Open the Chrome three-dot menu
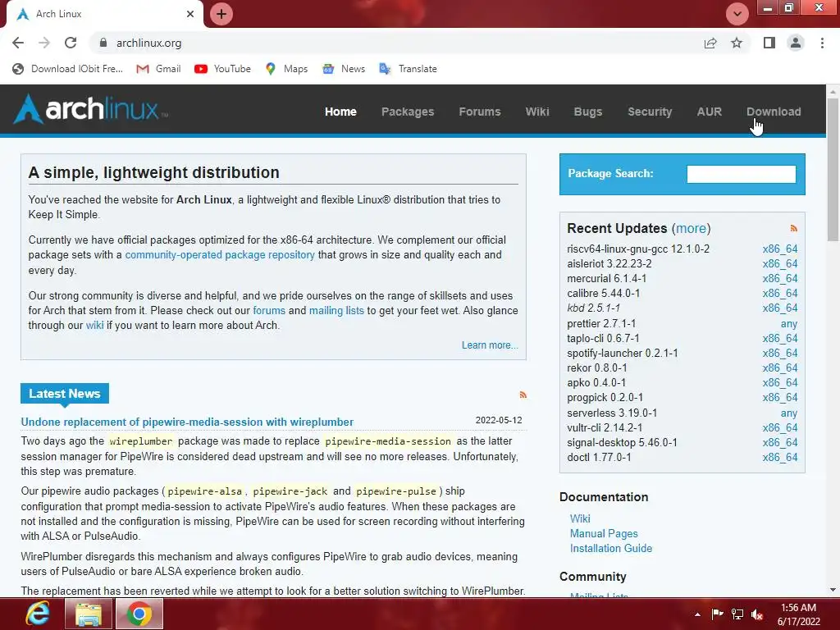This screenshot has height=630, width=840. [x=822, y=43]
